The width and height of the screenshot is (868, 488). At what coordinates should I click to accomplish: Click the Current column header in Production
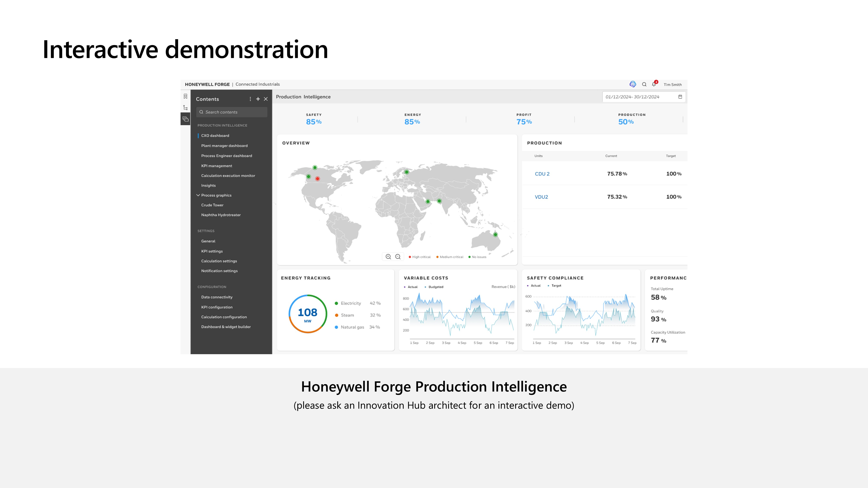[611, 156]
